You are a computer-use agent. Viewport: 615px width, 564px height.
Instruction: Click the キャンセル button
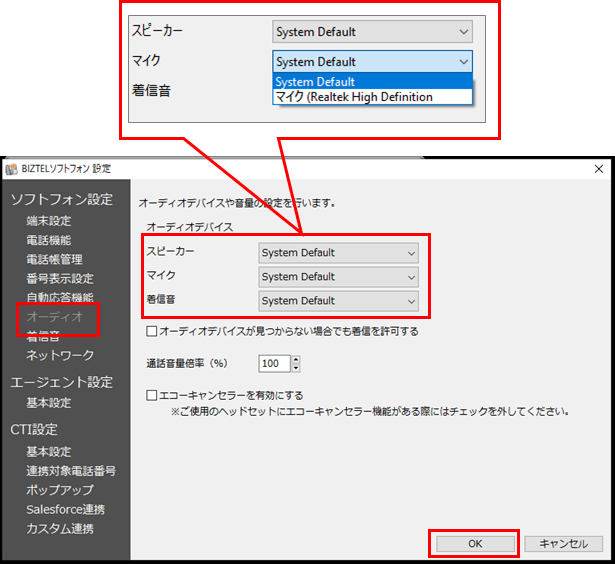point(564,544)
